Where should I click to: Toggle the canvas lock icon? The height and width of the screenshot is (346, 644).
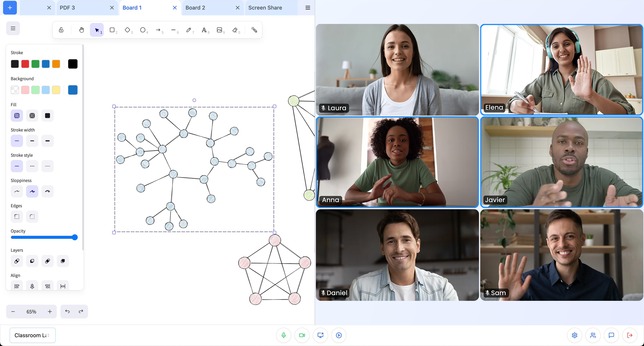(x=61, y=30)
